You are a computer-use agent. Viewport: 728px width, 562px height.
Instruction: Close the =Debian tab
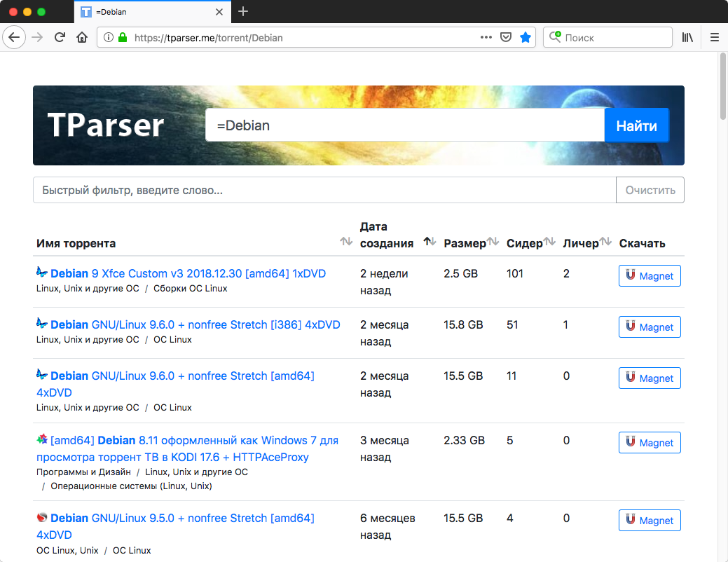pyautogui.click(x=219, y=12)
